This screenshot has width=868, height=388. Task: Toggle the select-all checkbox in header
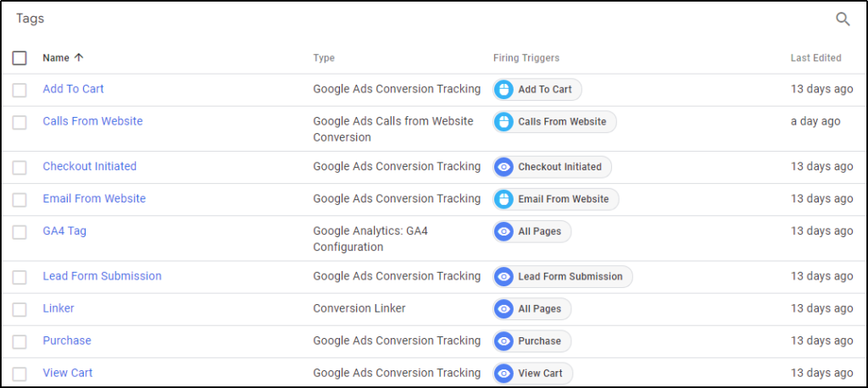click(x=19, y=58)
